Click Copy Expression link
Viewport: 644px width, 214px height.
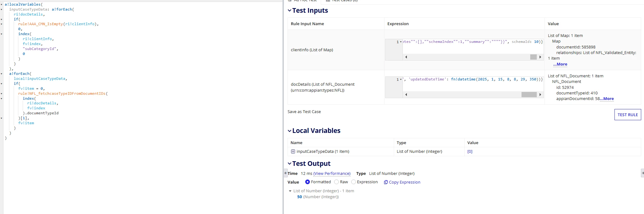pyautogui.click(x=404, y=182)
